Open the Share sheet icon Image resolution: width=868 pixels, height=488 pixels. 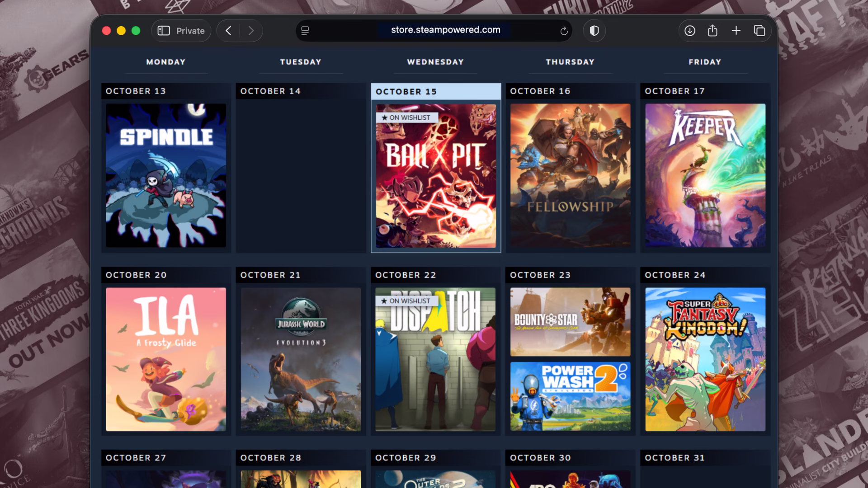[x=712, y=31]
